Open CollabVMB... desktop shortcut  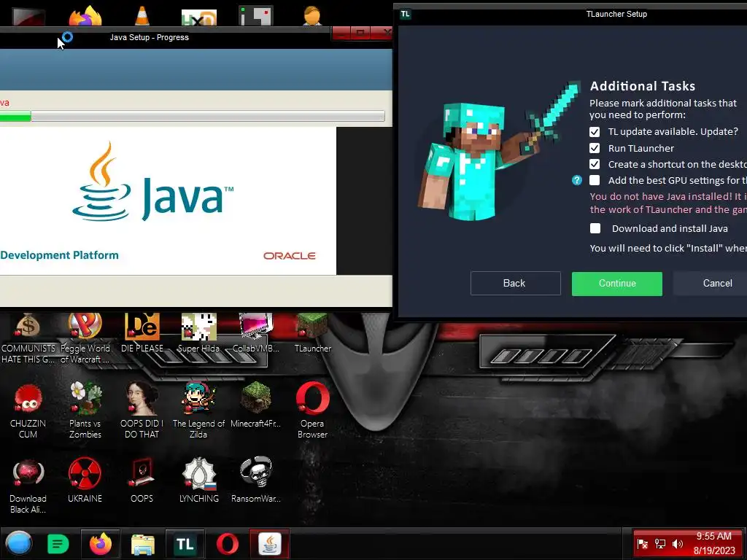point(256,333)
